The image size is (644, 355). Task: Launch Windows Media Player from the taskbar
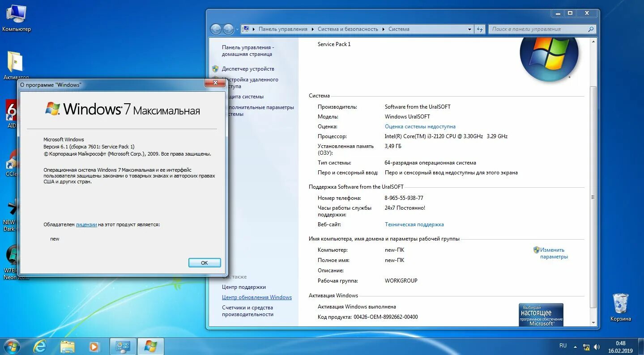click(x=94, y=346)
